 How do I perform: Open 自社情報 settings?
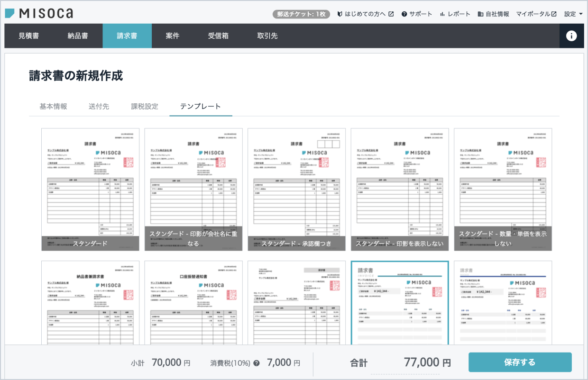click(x=493, y=14)
